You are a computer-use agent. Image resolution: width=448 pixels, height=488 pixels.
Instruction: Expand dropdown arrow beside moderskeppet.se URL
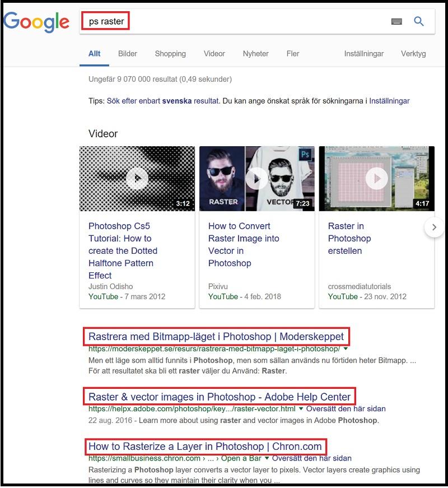click(x=346, y=348)
